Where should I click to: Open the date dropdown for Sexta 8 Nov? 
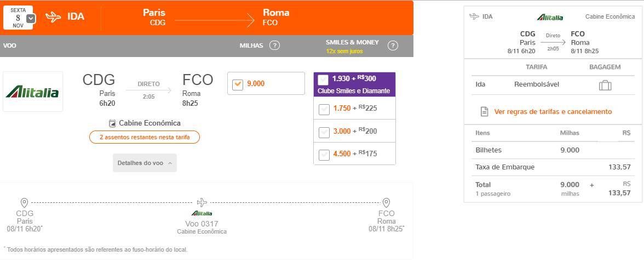tap(31, 19)
